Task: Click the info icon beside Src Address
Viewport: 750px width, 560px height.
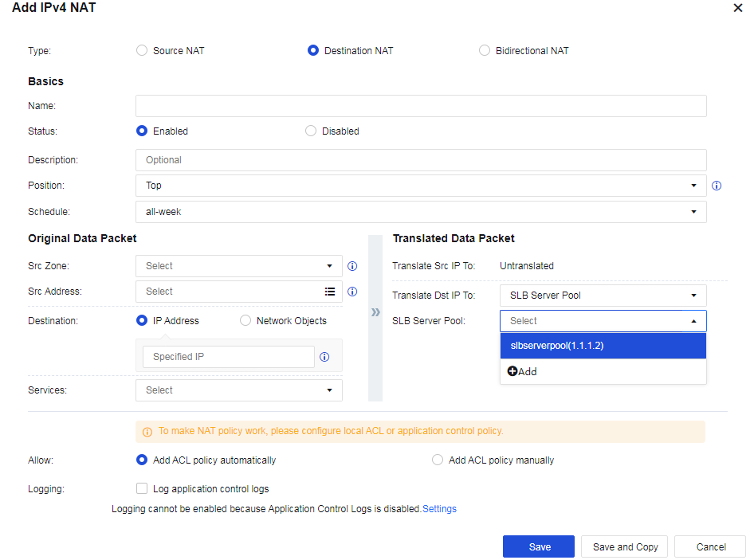Action: [x=351, y=292]
